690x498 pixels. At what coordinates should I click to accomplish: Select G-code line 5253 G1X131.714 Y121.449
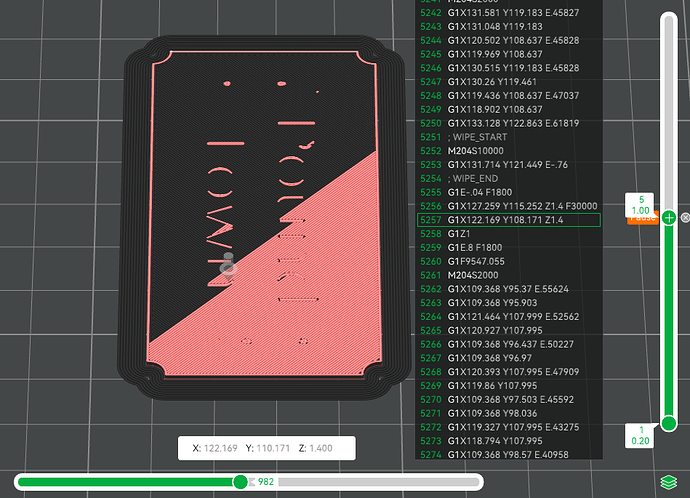[509, 165]
